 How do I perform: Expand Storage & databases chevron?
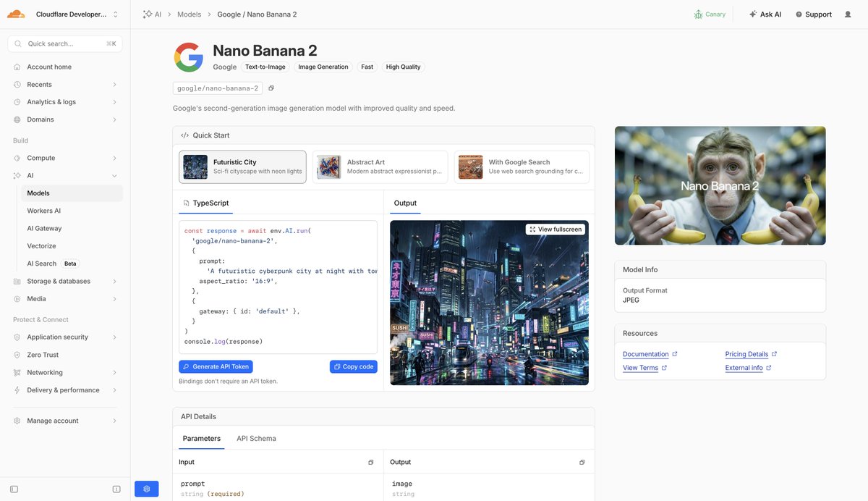[x=114, y=281]
